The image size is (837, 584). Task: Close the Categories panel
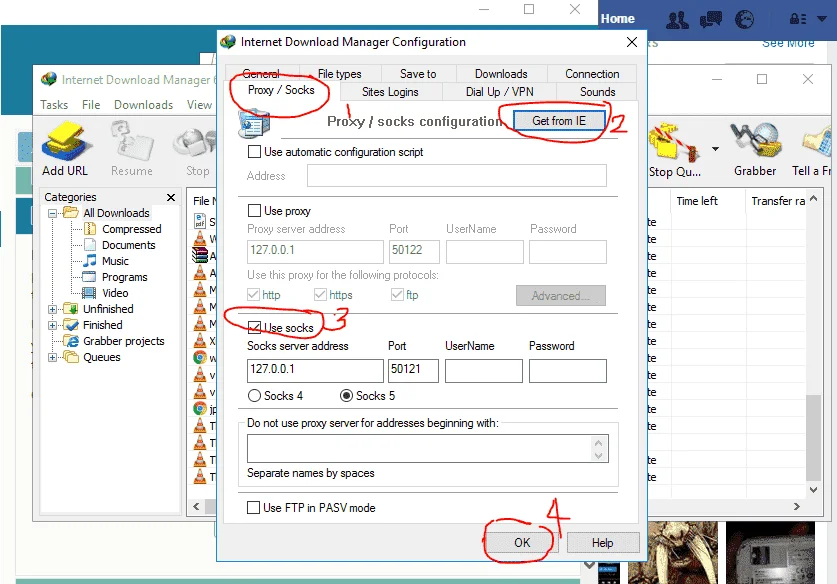171,198
